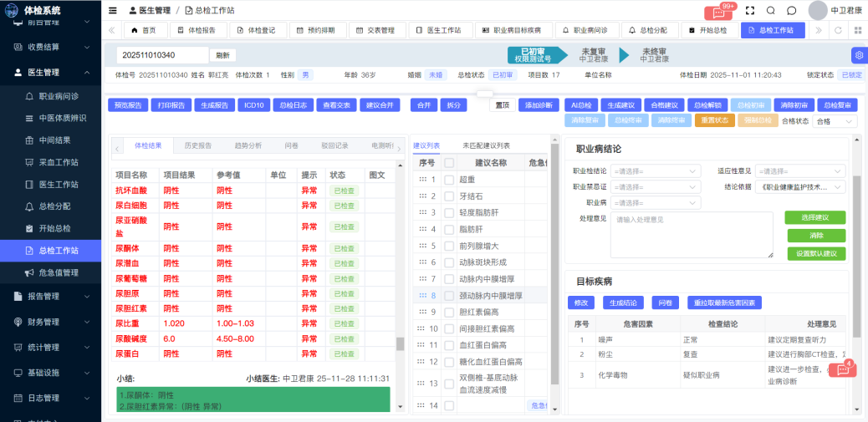Click the drag handle icon for row 5 前列腺增大

coord(422,246)
